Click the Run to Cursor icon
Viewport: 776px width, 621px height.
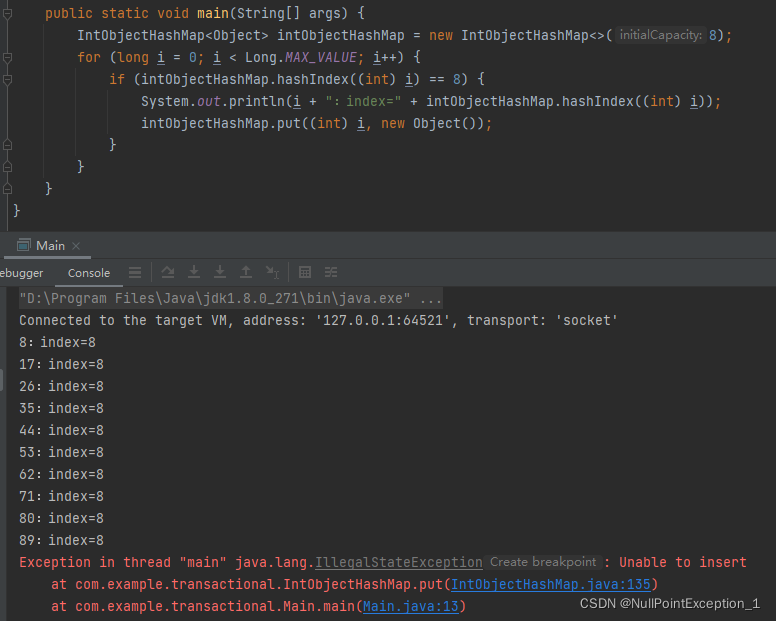coord(272,272)
